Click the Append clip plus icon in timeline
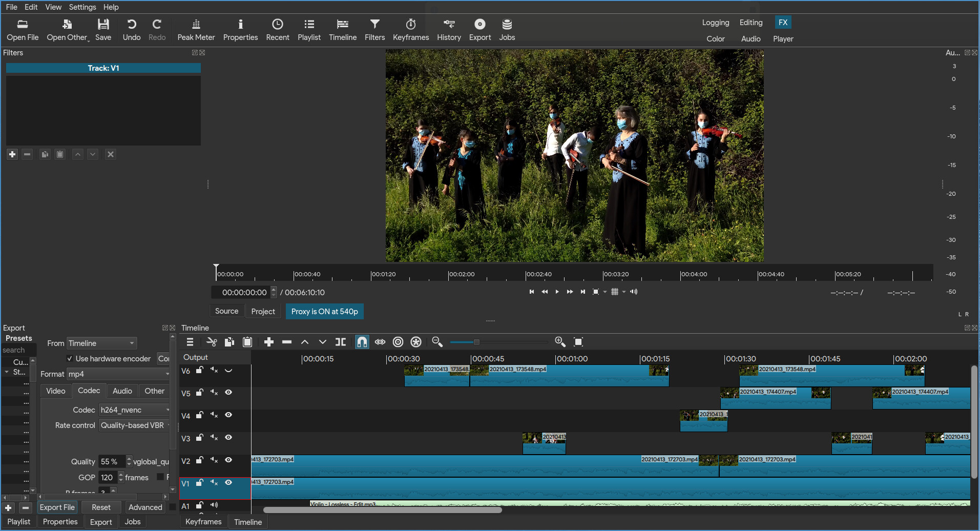This screenshot has width=980, height=531. pos(269,342)
